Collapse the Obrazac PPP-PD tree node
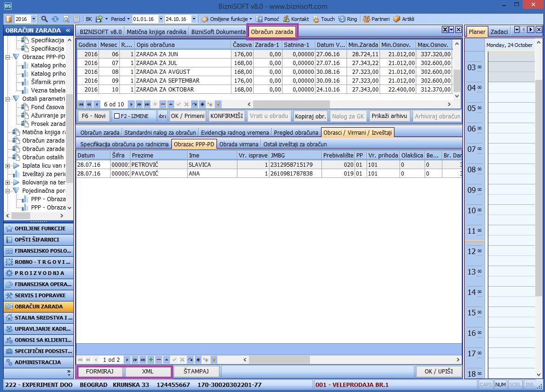The width and height of the screenshot is (545, 392). (7, 57)
